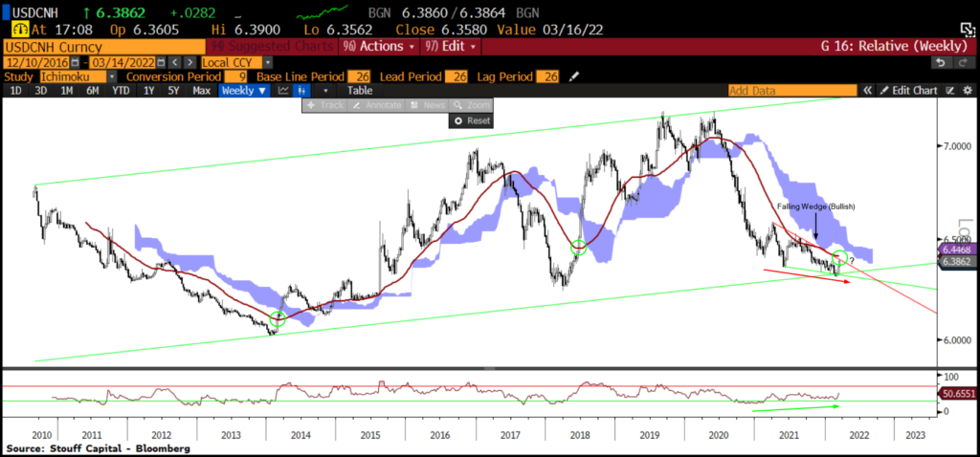The image size is (980, 457).
Task: Click the 2018 label on time axis
Action: 579,433
